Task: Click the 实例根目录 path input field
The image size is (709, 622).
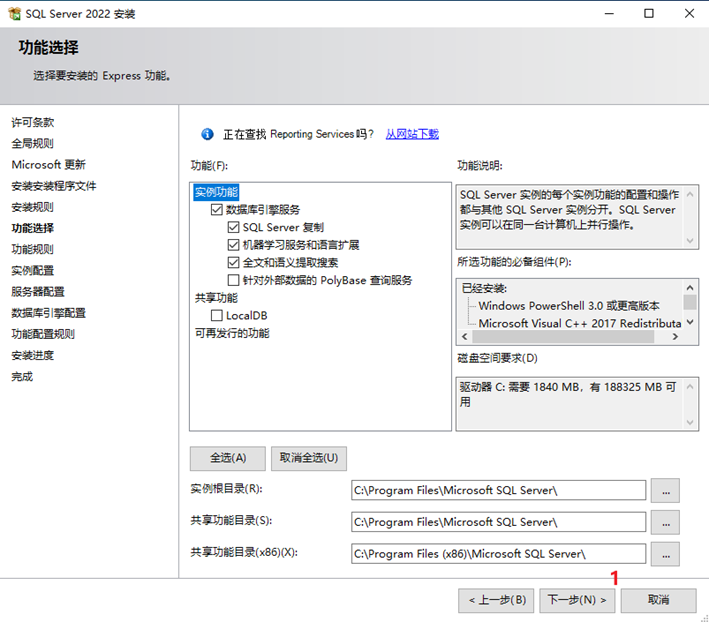Action: 498,490
